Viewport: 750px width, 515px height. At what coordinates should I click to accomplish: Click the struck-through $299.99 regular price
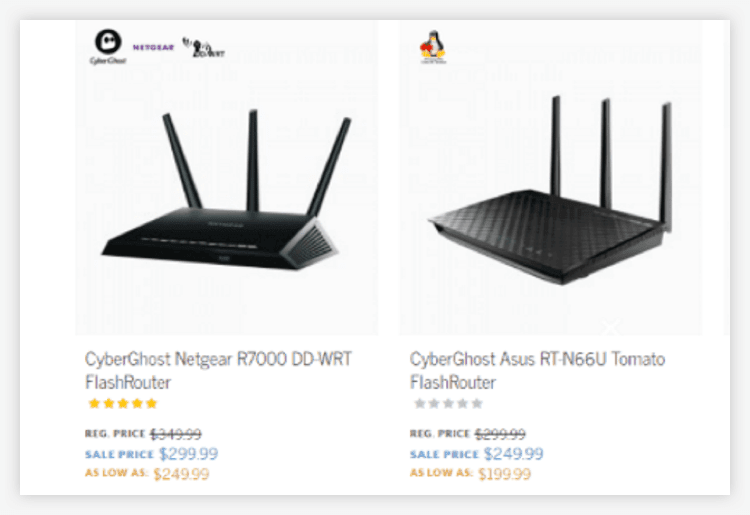coord(500,434)
